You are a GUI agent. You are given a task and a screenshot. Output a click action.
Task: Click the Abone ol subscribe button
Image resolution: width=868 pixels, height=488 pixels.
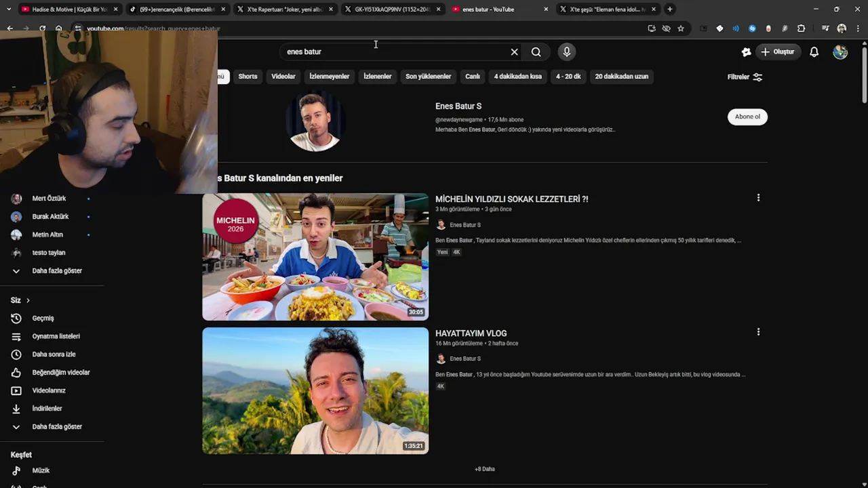(x=747, y=117)
